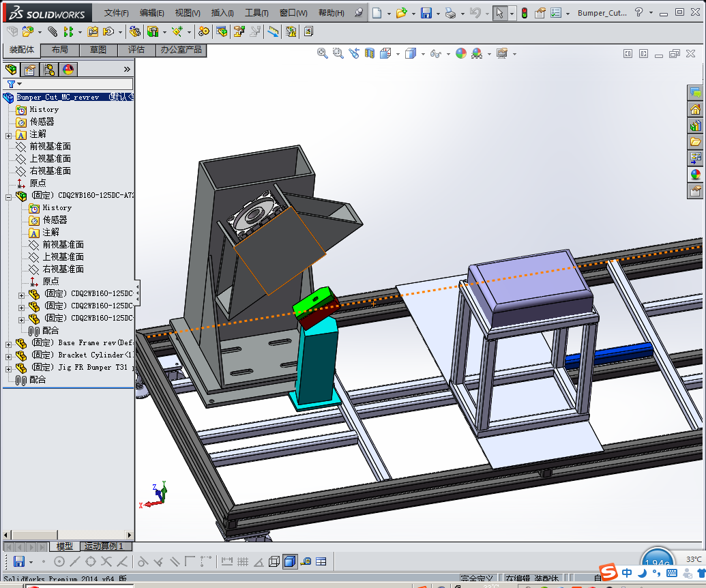Switch to the ConfigurationManager tab

[x=49, y=70]
